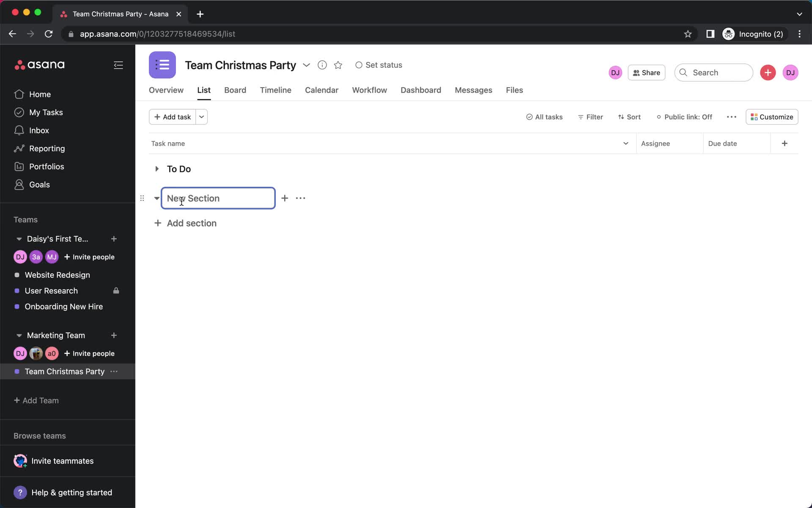Toggle Public link Off setting
Screen dimensions: 812x508
(x=683, y=117)
